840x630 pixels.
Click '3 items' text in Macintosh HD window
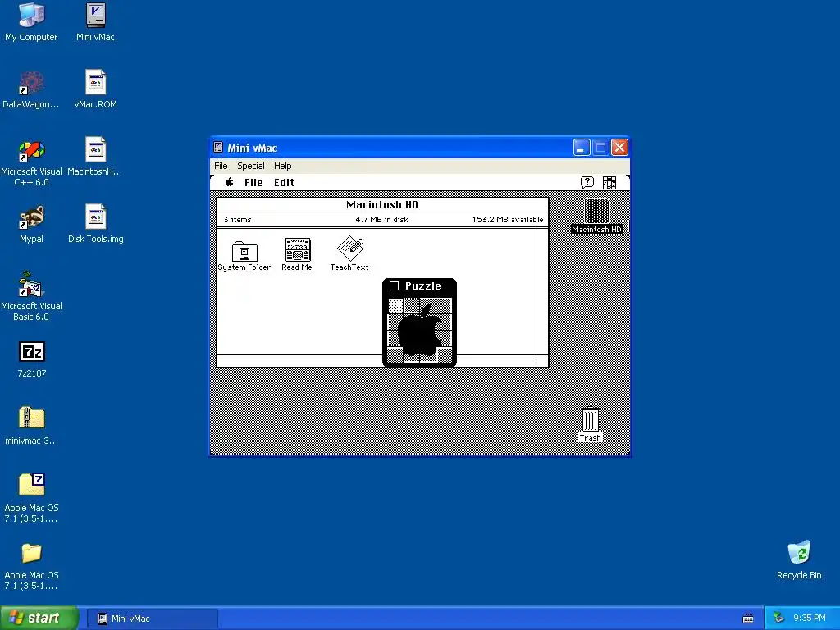[237, 220]
